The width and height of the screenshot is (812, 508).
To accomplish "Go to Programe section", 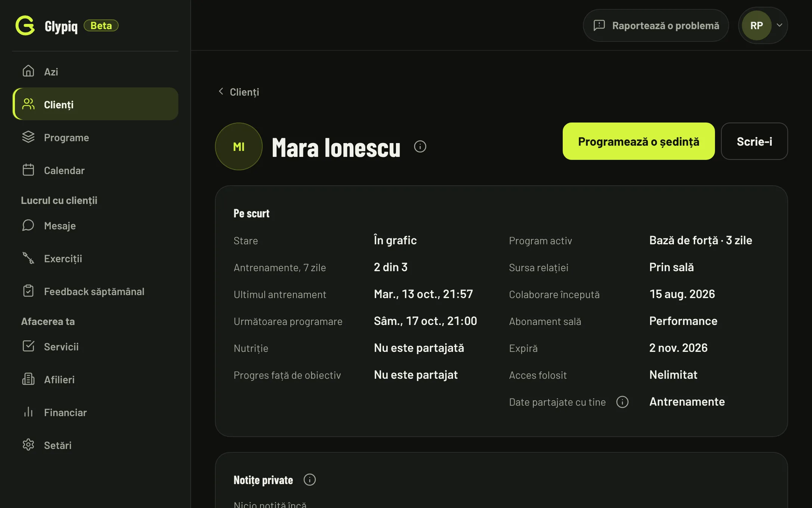I will coord(96,137).
